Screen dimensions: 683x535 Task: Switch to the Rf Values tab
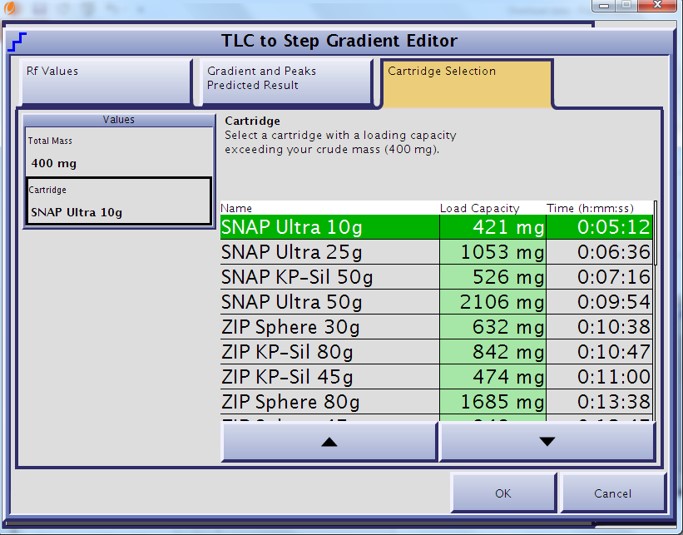pos(105,81)
